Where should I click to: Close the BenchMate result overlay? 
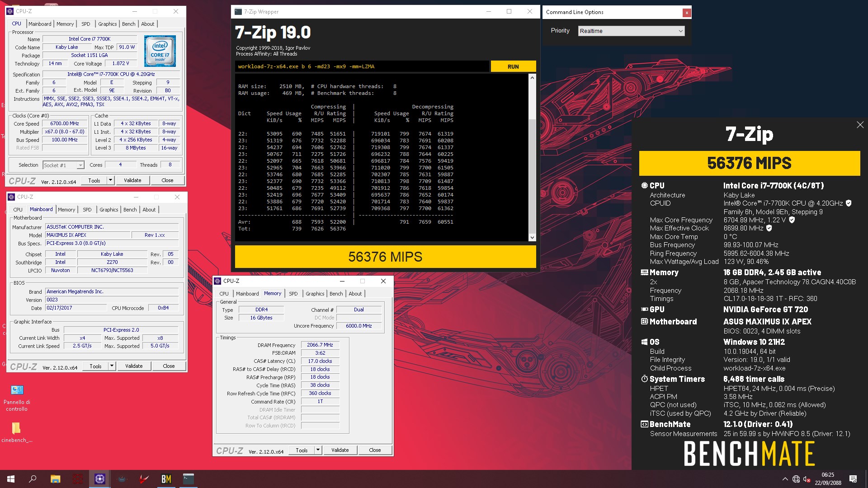pyautogui.click(x=860, y=125)
